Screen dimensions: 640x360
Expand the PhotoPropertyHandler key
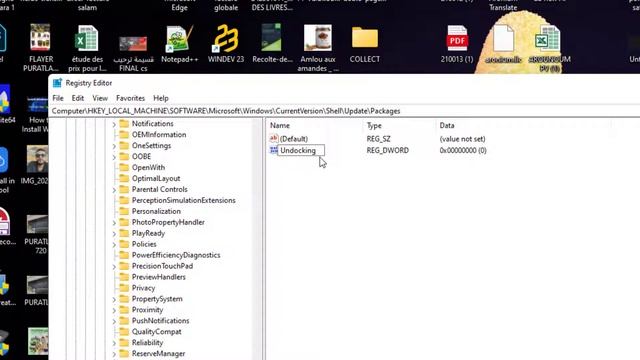(x=114, y=222)
